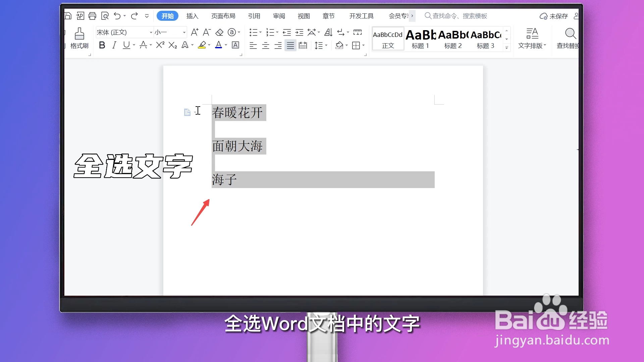Click the Chinese layout icon

click(312, 32)
